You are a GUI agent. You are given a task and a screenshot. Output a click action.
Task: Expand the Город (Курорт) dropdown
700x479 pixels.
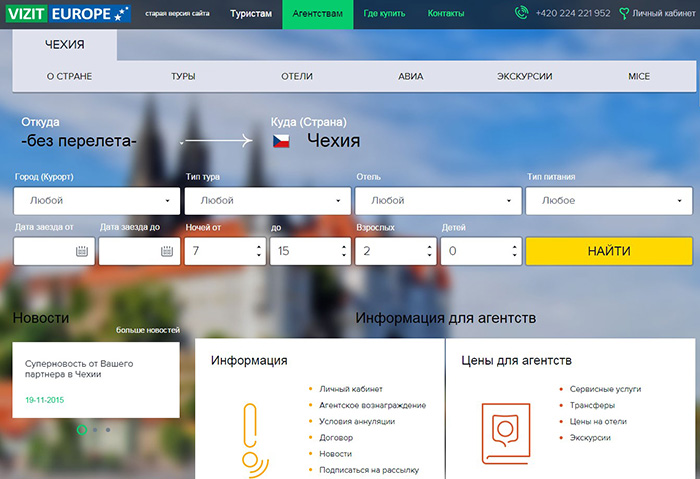click(97, 200)
